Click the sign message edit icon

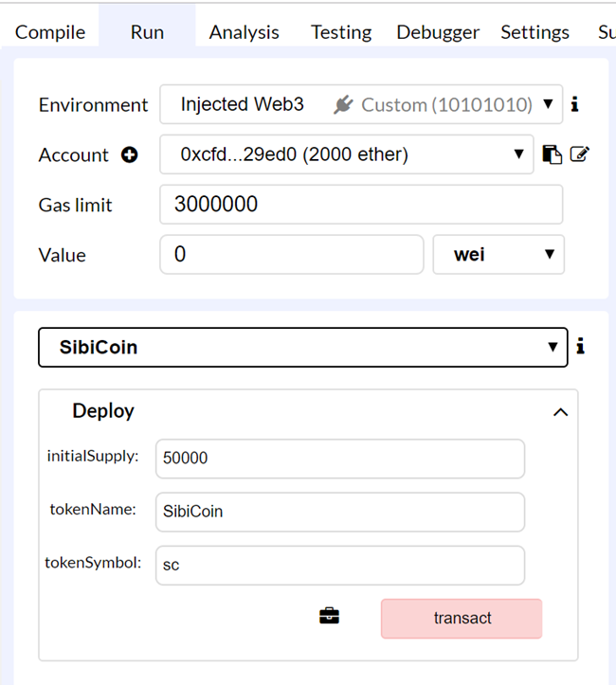580,154
